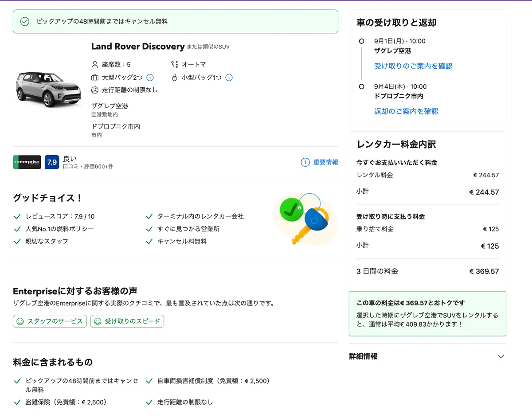Click checkmark beside ピックアップの48時間前まではキャンセル無料 included item
The height and width of the screenshot is (418, 532).
click(x=17, y=381)
